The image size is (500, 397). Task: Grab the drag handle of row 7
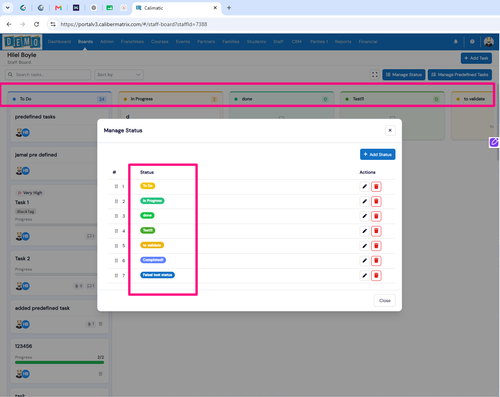(116, 275)
